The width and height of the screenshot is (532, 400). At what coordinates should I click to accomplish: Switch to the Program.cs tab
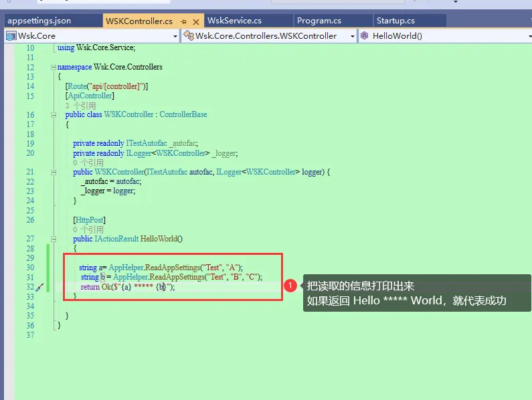click(x=319, y=21)
